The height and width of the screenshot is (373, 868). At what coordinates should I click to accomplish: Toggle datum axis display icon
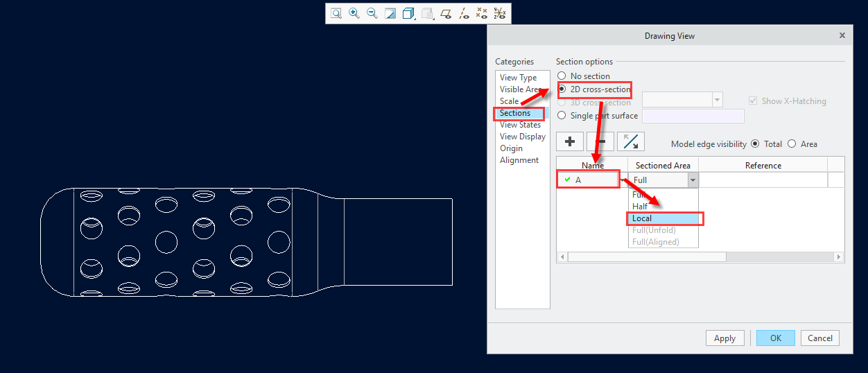coord(465,13)
